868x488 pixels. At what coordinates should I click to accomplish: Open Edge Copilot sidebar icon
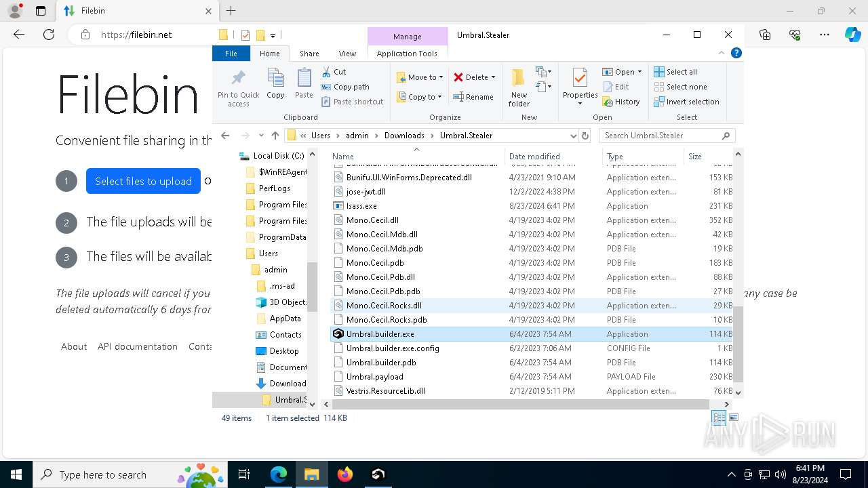pos(852,35)
